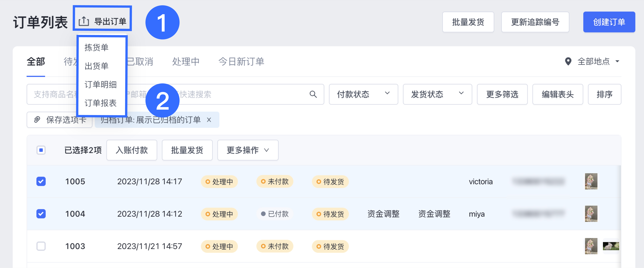Click the location pin icon
The width and height of the screenshot is (644, 268).
click(568, 61)
